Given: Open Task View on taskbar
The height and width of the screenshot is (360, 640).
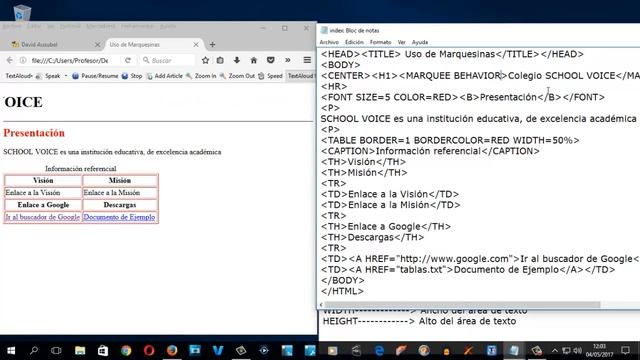Looking at the screenshot, I should click(56, 350).
